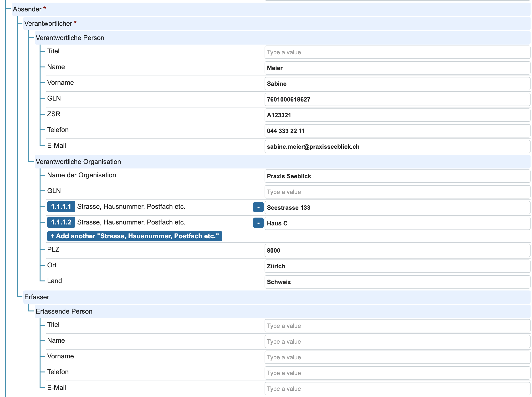Add another Strasse, Hausnummer, Postfach entry
Viewport: 532px width, 397px height.
pos(134,236)
